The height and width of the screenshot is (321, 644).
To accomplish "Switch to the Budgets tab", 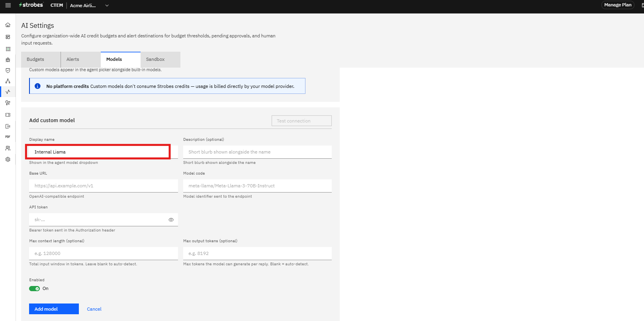I will 41,60.
